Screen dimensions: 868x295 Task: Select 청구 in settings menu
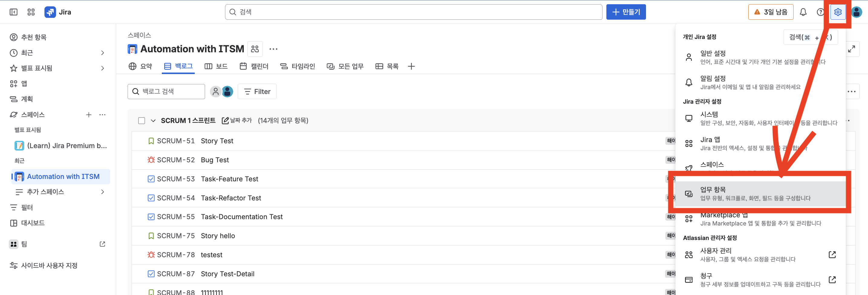click(x=761, y=280)
